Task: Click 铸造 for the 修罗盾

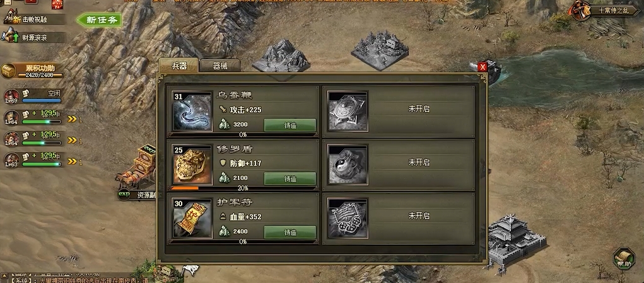Action: tap(290, 178)
